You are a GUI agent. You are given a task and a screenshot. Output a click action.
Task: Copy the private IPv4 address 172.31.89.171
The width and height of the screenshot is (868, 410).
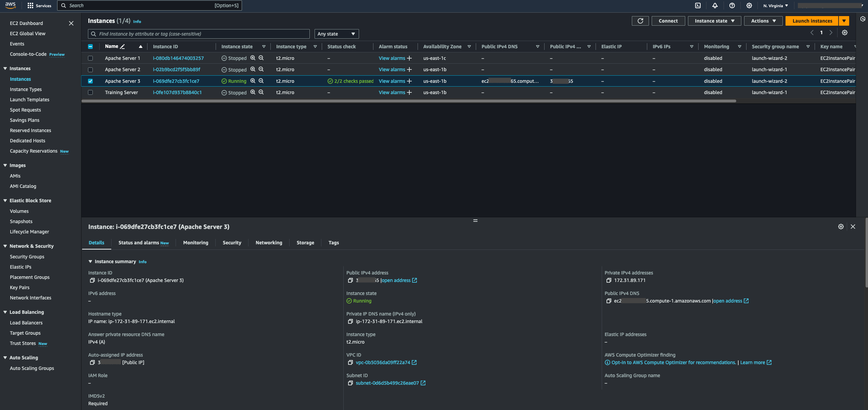609,280
